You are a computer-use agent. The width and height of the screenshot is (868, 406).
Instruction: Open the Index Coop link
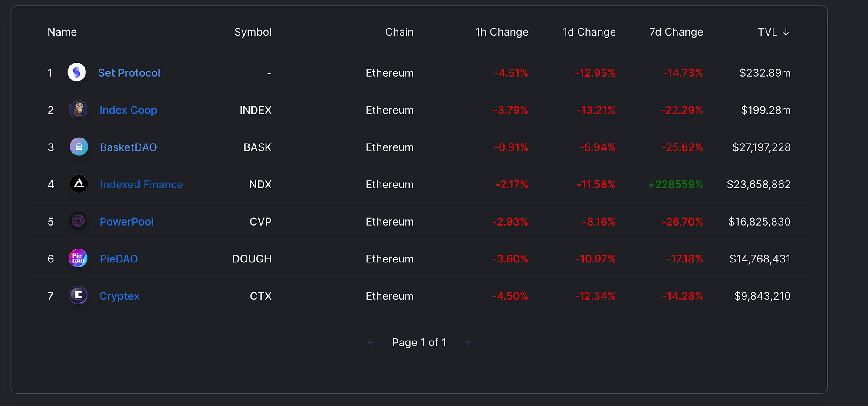click(x=128, y=110)
